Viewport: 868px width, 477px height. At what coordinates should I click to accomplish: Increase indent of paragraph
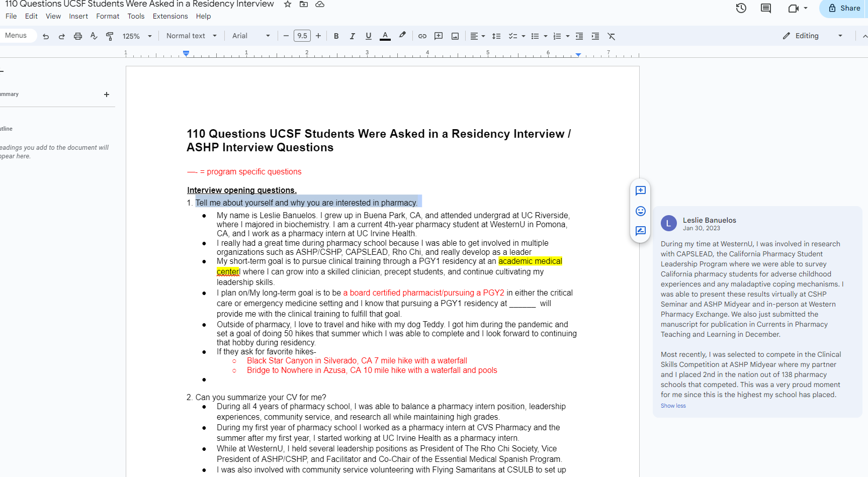(x=595, y=36)
